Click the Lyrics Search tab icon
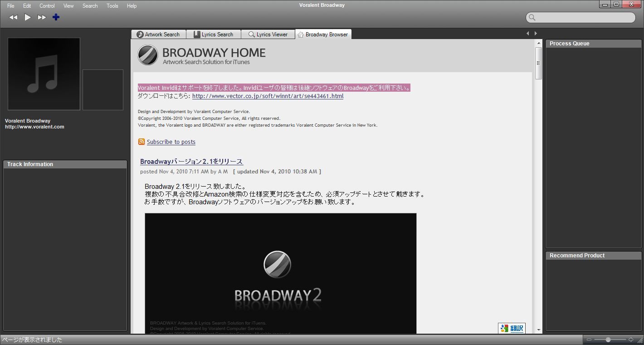644x345 pixels. click(197, 34)
